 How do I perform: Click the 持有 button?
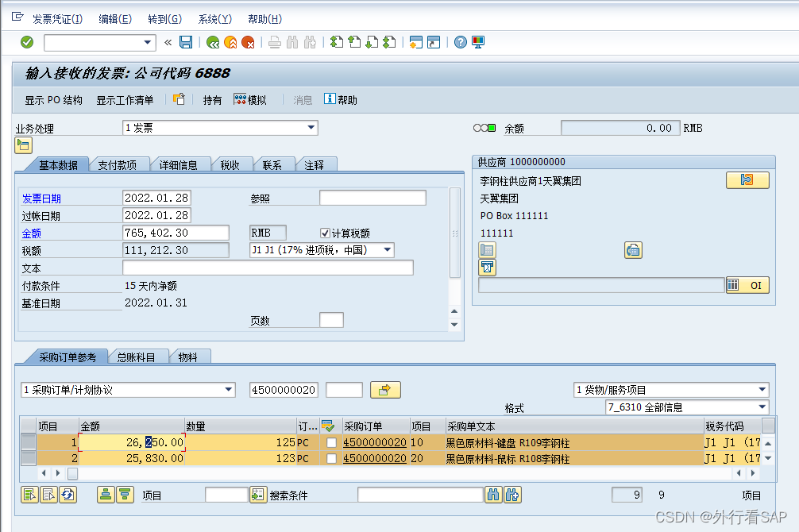click(212, 100)
